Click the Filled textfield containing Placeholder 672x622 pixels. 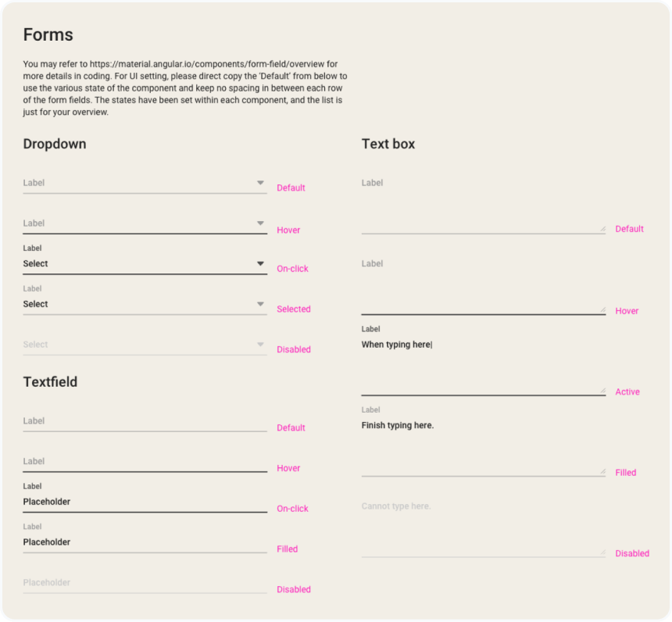pos(145,542)
